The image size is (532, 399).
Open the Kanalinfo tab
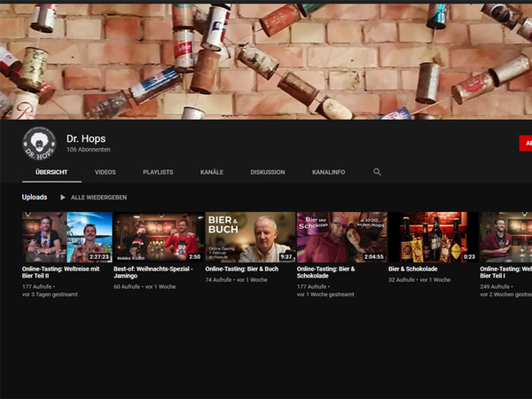point(328,172)
